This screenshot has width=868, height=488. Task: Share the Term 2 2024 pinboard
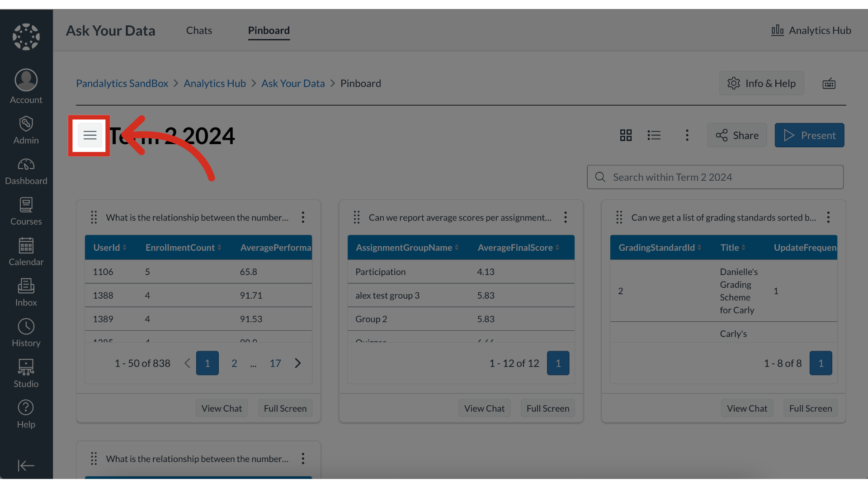pyautogui.click(x=737, y=135)
